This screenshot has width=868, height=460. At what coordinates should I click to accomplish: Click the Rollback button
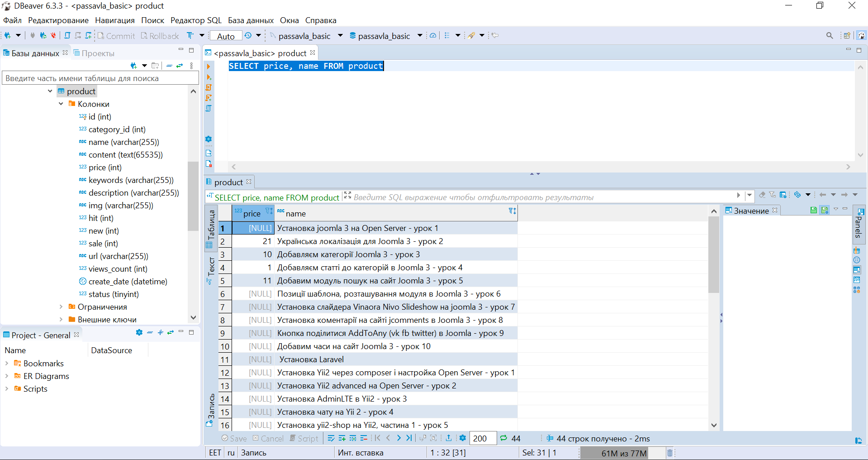[160, 36]
